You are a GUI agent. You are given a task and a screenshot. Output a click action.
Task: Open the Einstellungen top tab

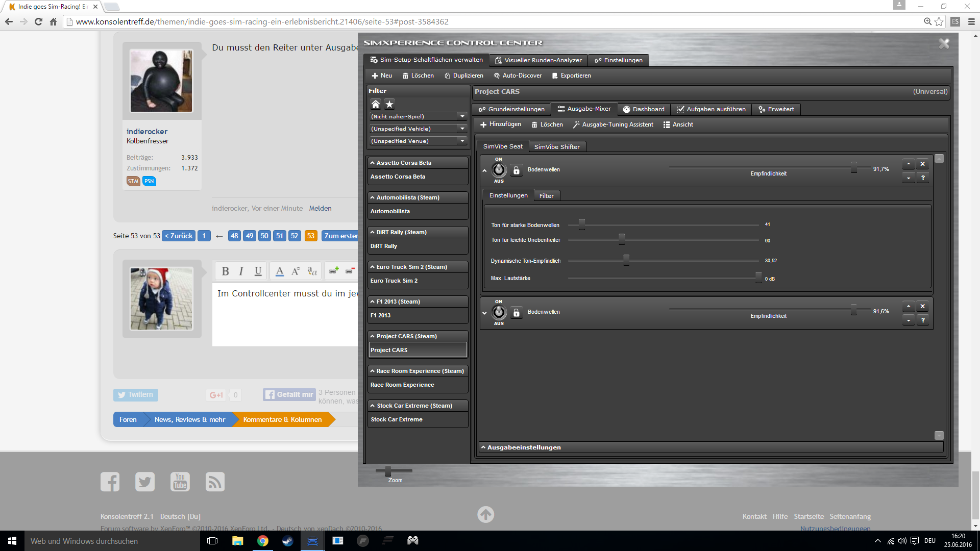click(618, 60)
